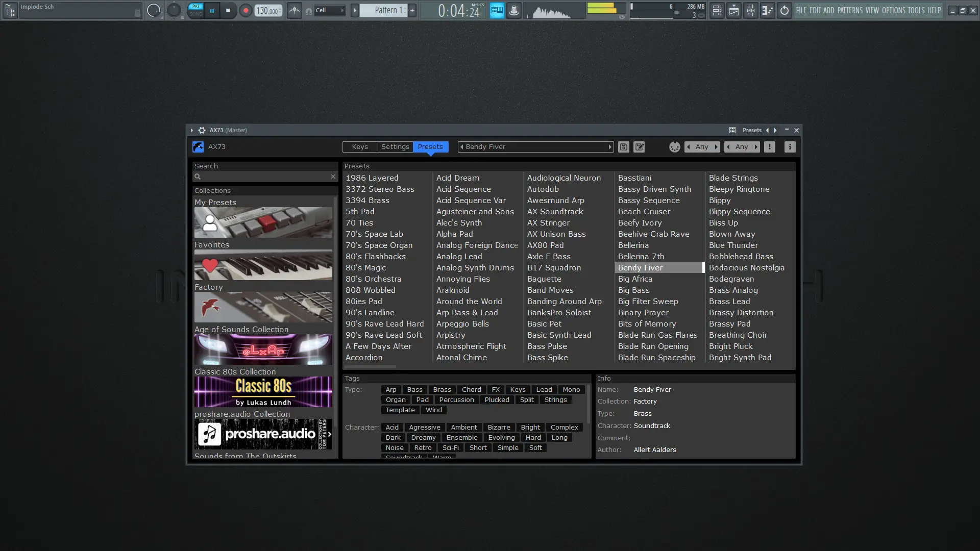The image size is (980, 551).
Task: Toggle the Brass type tag filter
Action: click(x=442, y=389)
